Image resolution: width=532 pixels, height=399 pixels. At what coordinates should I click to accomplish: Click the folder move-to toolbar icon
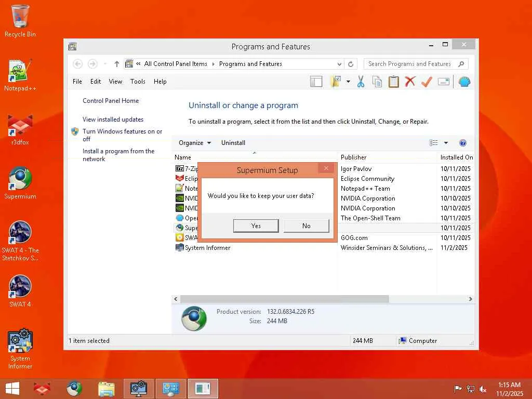pos(336,82)
